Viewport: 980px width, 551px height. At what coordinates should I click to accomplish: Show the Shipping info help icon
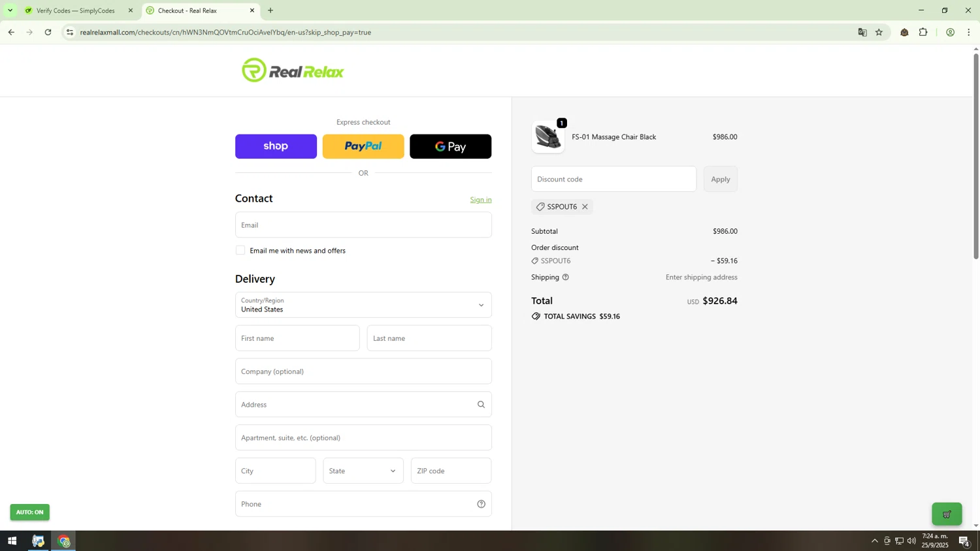tap(566, 277)
